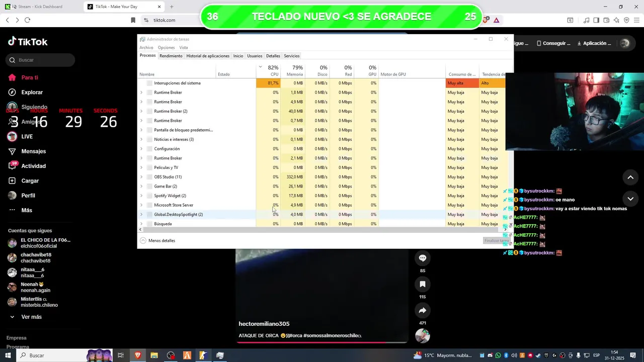
Task: Expand OBS Studio (11) process group
Action: (141, 177)
